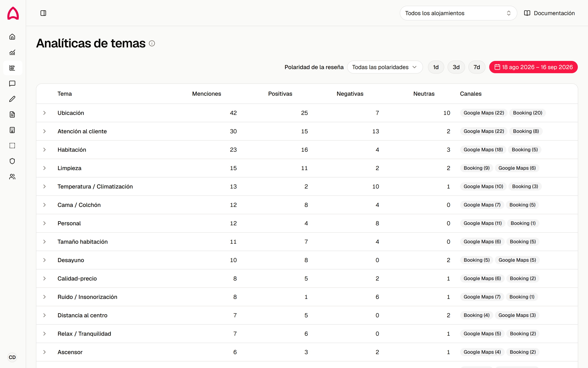Click the Canales column header

[471, 94]
